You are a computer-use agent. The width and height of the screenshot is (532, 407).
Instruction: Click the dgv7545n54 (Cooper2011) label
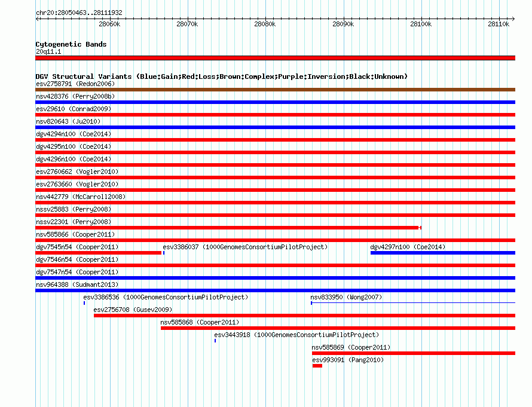pos(77,247)
